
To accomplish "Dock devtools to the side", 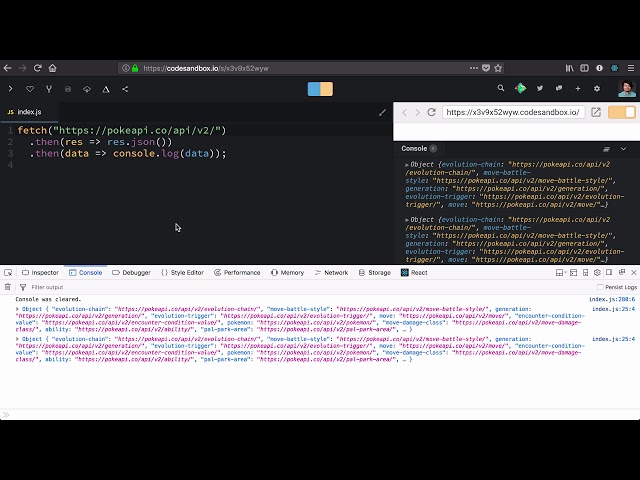I will tap(609, 272).
